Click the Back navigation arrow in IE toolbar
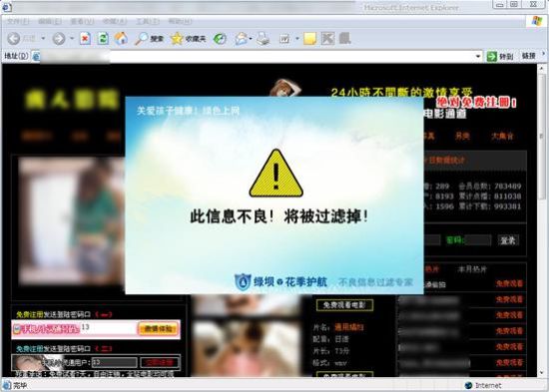Image resolution: width=549 pixels, height=392 pixels. 13,38
